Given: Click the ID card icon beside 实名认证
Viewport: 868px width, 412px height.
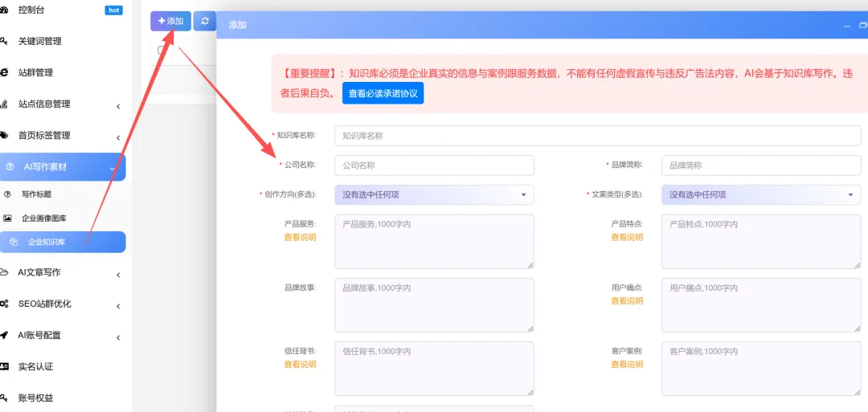Looking at the screenshot, I should [x=4, y=367].
